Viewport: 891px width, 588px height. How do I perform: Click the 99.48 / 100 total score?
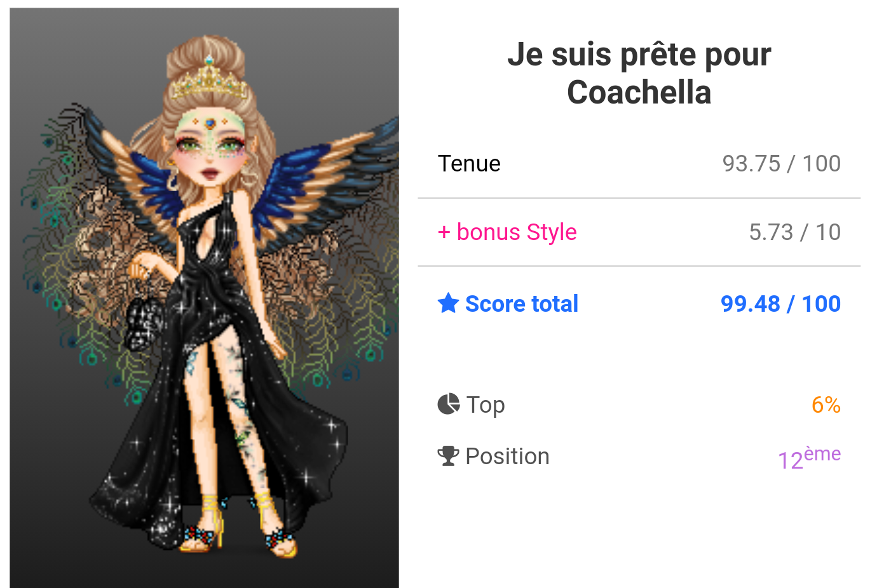[x=780, y=304]
